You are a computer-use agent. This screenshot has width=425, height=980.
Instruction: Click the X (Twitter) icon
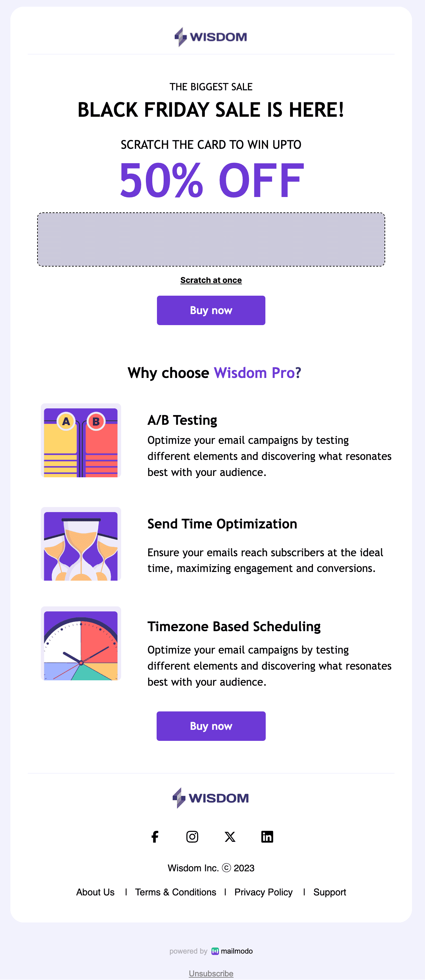click(x=230, y=837)
